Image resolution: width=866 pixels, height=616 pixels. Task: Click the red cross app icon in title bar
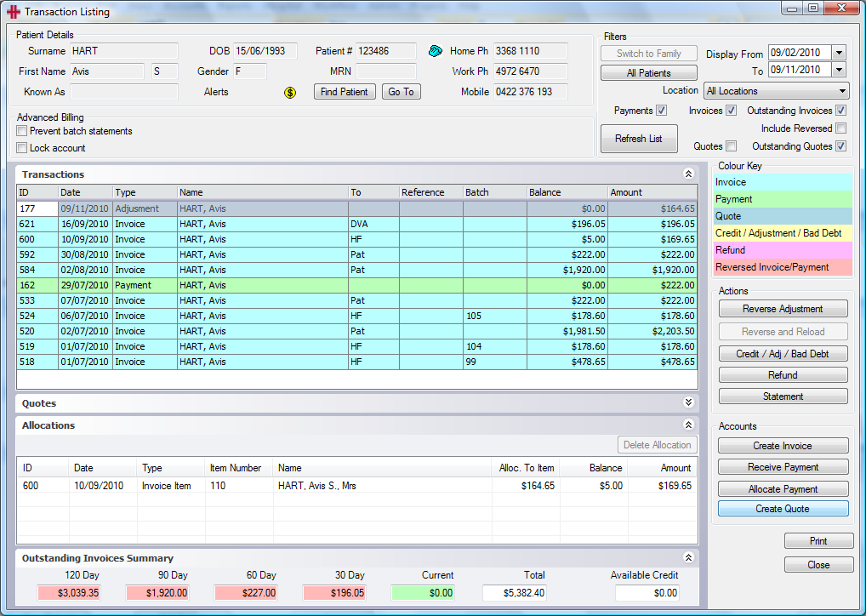coord(14,12)
